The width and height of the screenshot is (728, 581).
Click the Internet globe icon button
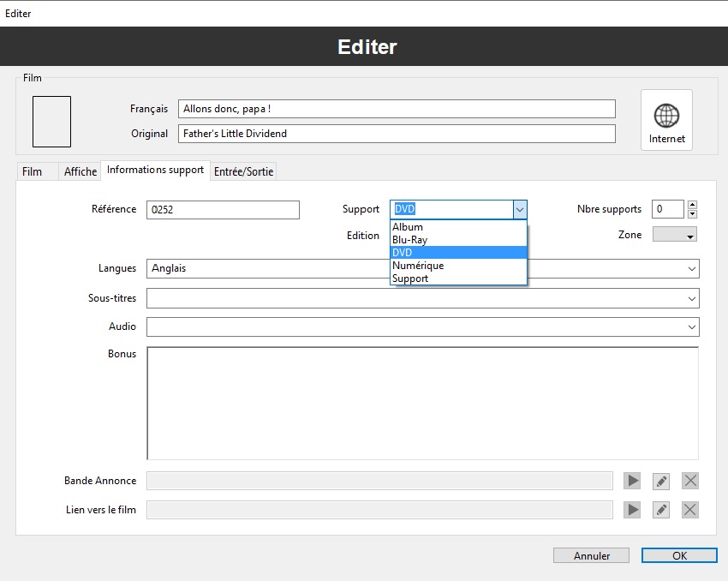point(666,120)
